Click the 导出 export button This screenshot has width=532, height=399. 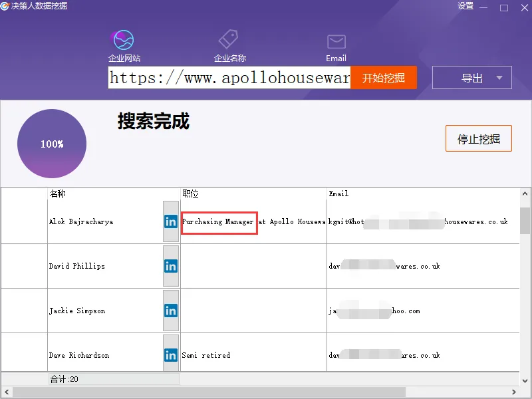point(472,78)
